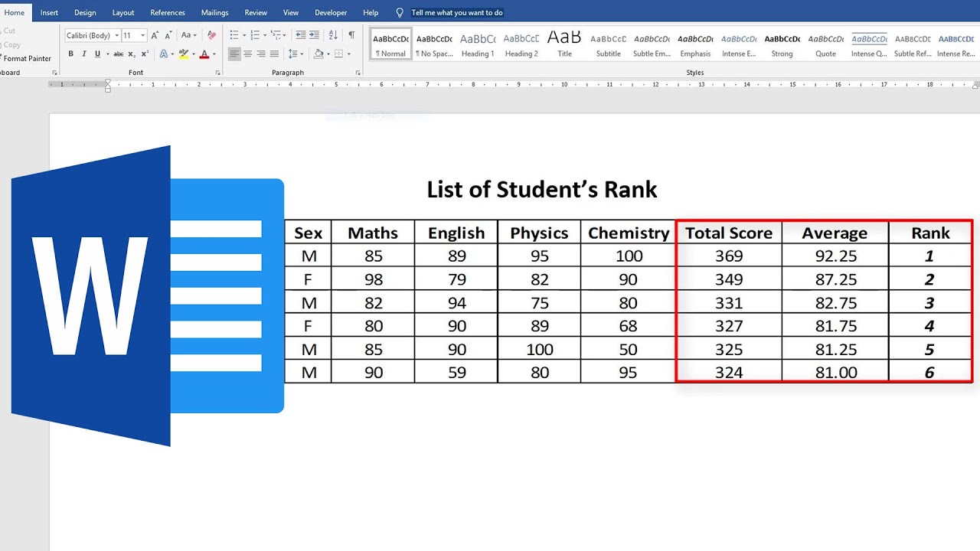Toggle subscript formatting
Screen dimensions: 980x551
(132, 54)
